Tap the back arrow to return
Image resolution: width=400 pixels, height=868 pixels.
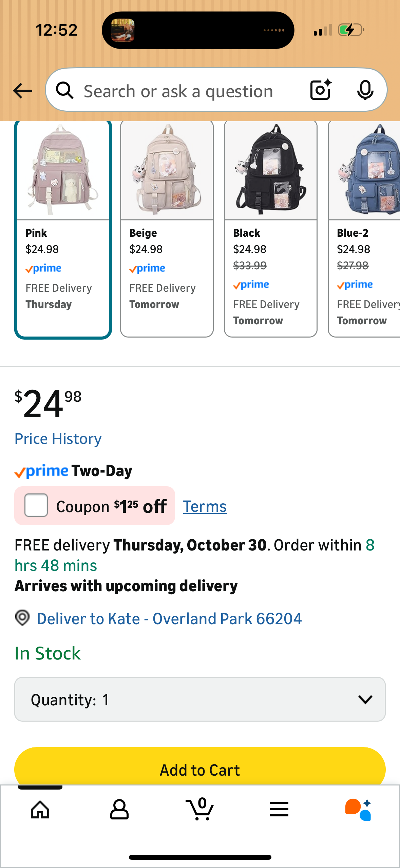tap(22, 90)
